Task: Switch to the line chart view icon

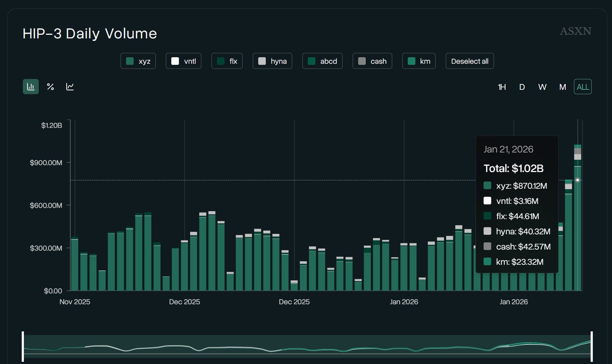Action: pyautogui.click(x=70, y=87)
